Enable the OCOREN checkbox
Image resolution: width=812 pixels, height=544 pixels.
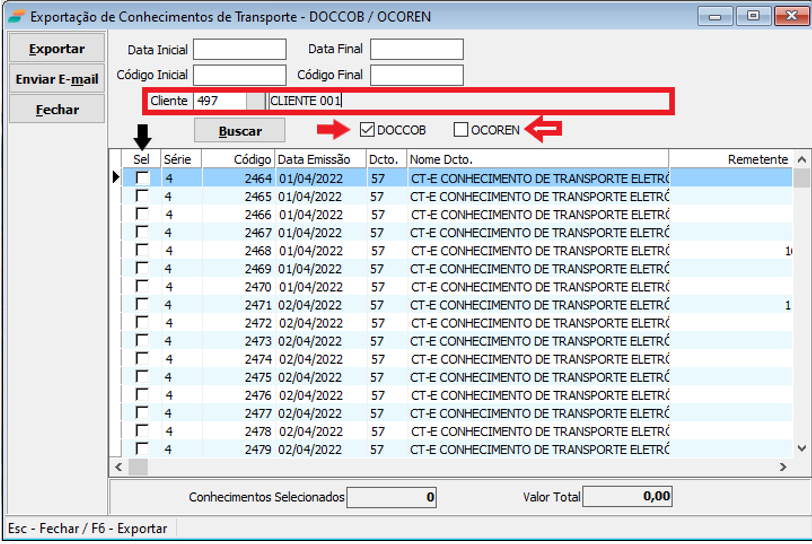click(461, 130)
